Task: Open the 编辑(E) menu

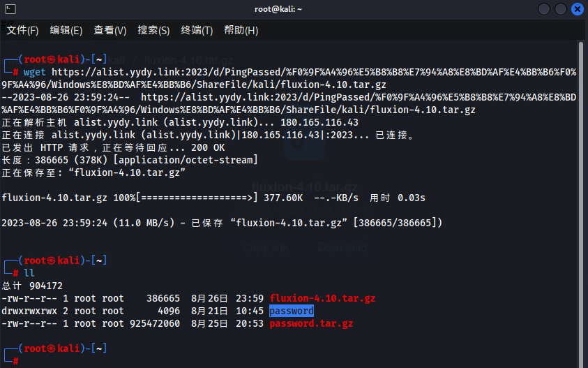Action: (x=66, y=30)
